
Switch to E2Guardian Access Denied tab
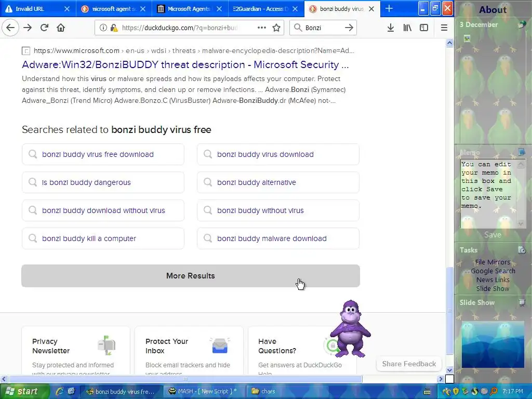point(265,8)
